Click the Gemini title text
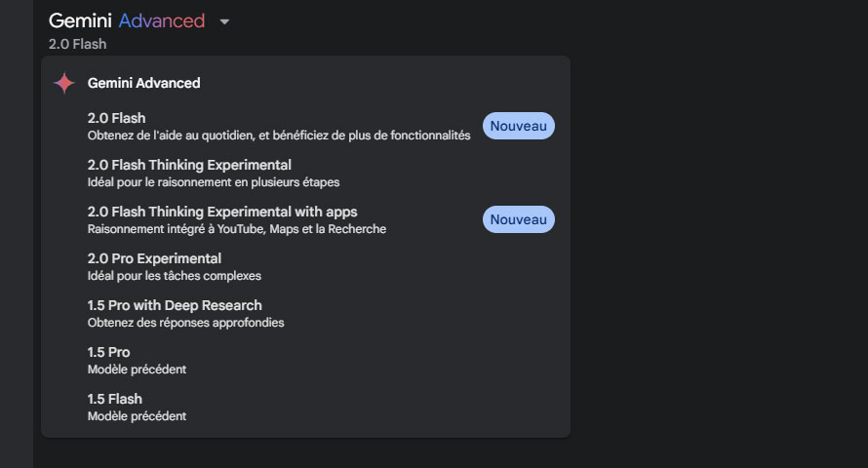This screenshot has height=468, width=868. pyautogui.click(x=80, y=21)
